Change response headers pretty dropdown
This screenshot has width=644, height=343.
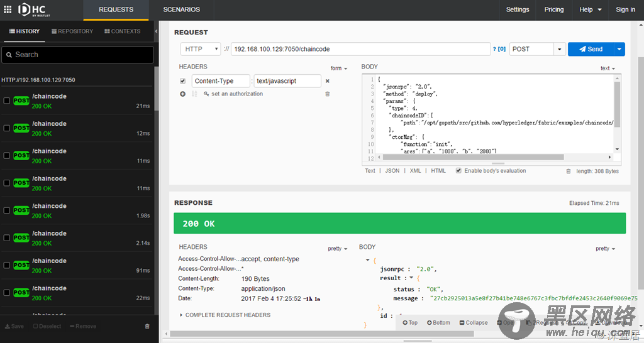[338, 249]
